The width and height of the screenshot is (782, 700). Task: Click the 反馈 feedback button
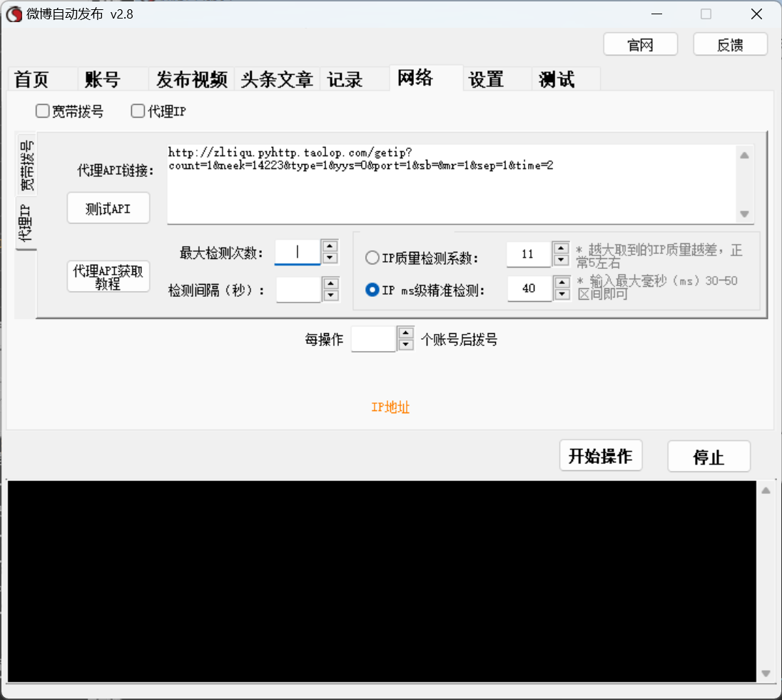point(730,45)
